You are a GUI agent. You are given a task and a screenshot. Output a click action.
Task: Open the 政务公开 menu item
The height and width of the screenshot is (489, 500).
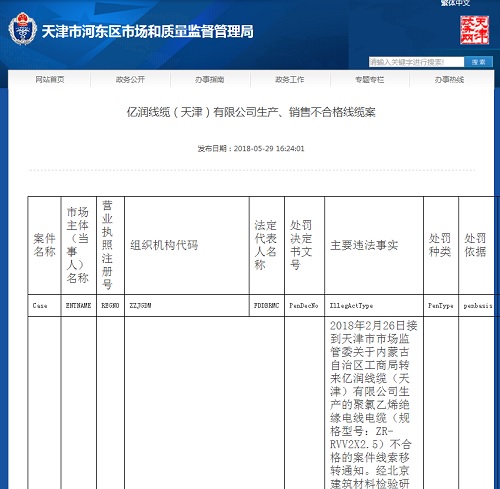[x=130, y=79]
